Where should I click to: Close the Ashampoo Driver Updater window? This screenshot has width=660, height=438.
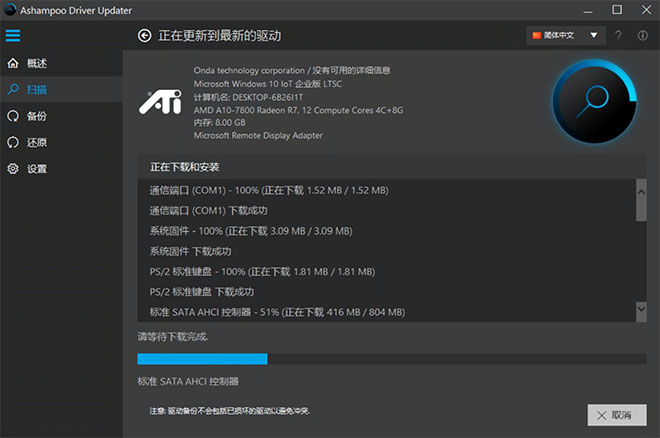pos(646,9)
